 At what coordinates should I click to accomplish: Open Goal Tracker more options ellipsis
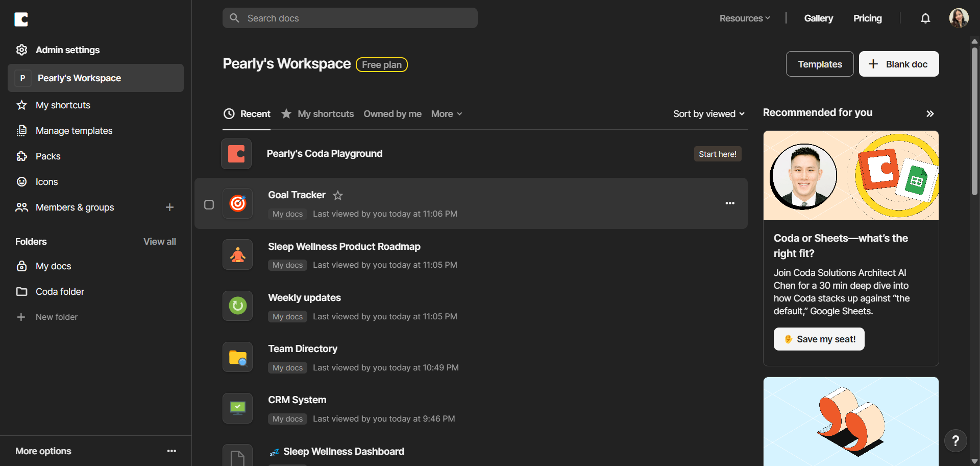click(x=730, y=203)
